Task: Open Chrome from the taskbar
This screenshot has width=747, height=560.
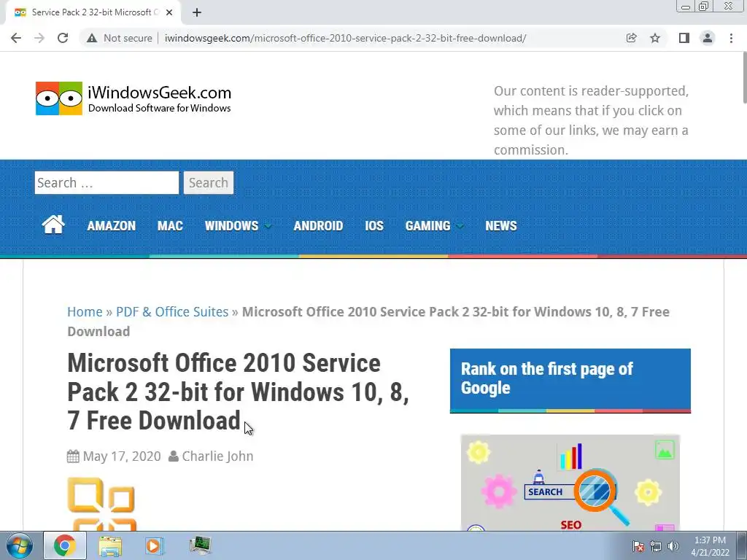Action: [65, 545]
